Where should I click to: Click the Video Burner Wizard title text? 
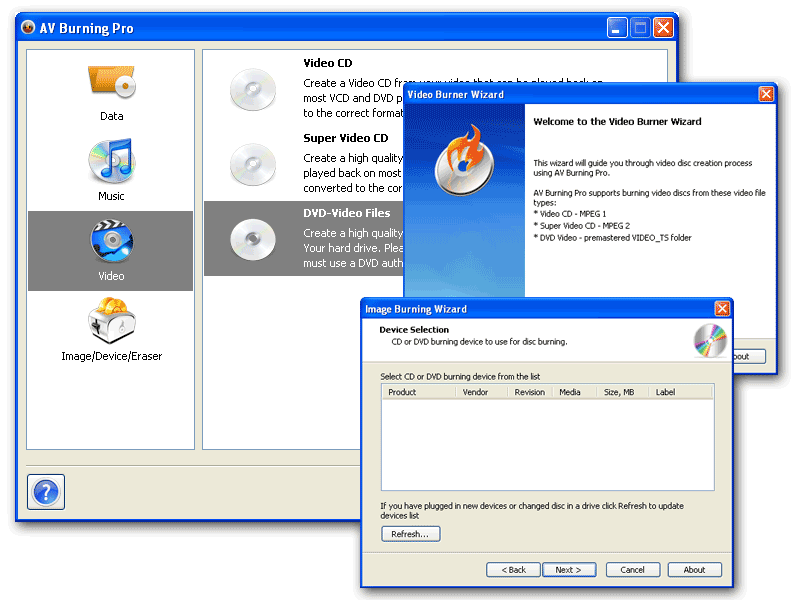click(455, 94)
